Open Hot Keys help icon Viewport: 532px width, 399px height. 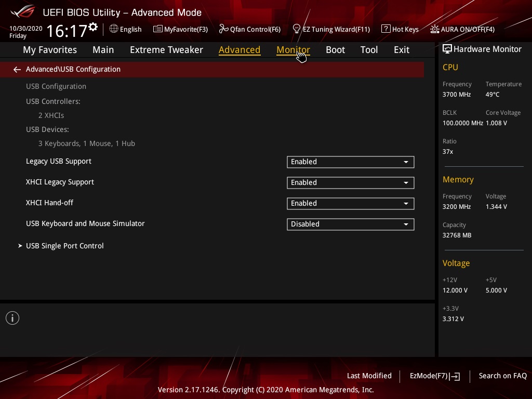pos(385,29)
